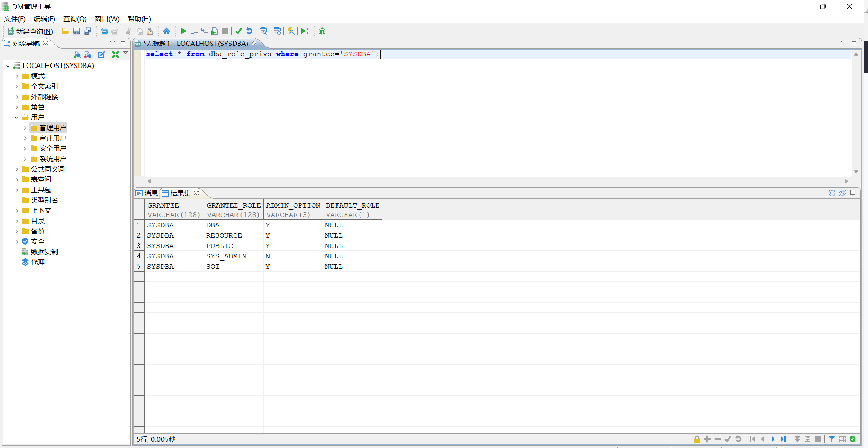Open a file with the folder icon
868x448 pixels.
pyautogui.click(x=66, y=31)
